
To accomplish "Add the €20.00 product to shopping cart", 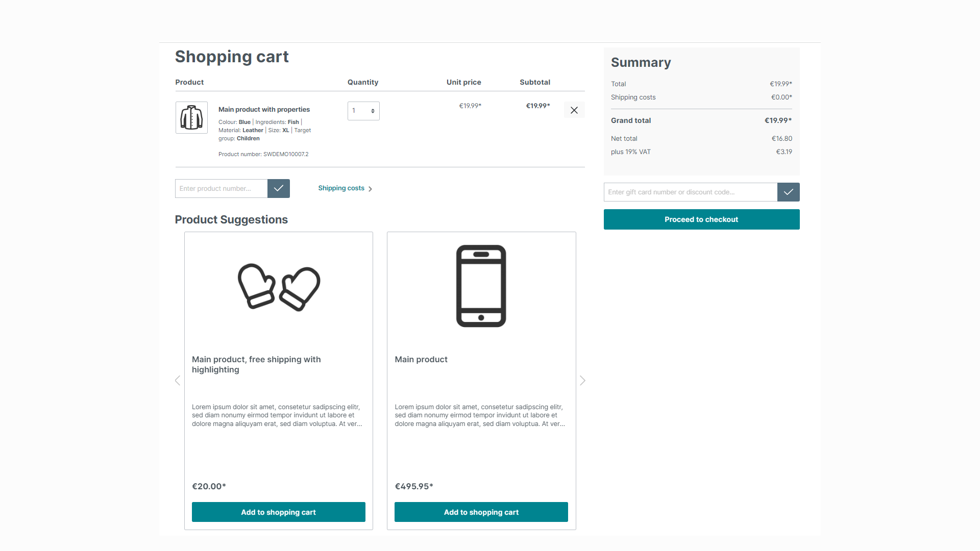I will coord(279,512).
